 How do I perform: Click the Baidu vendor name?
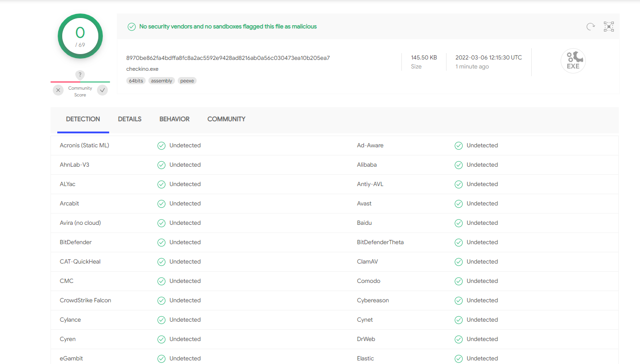[364, 223]
